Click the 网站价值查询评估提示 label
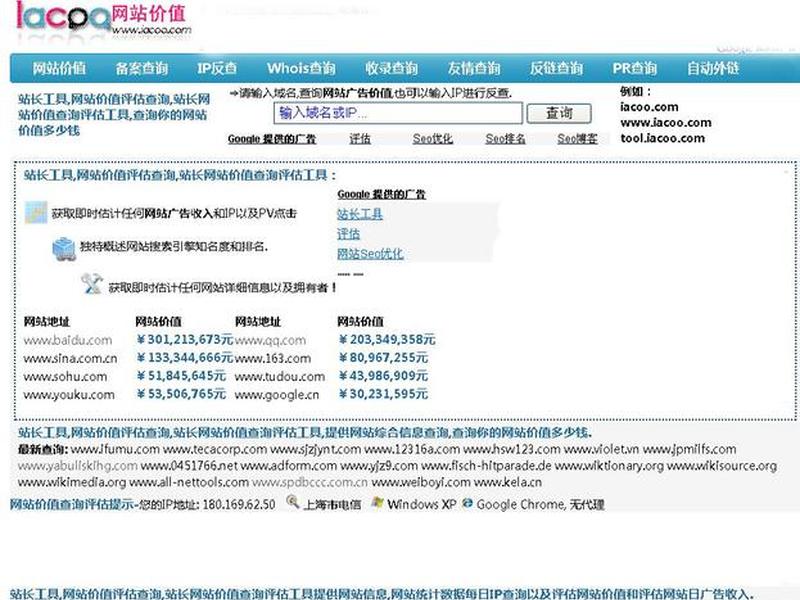800x600 pixels. coord(71,505)
